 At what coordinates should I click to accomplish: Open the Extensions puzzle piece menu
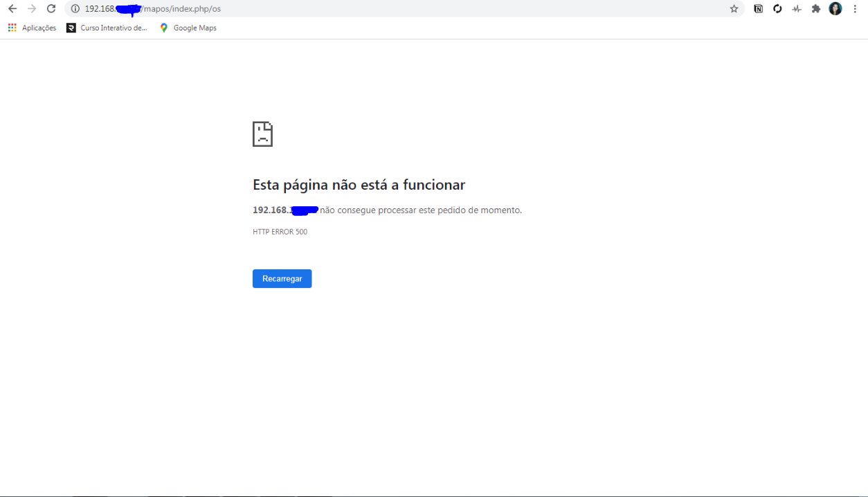(816, 9)
